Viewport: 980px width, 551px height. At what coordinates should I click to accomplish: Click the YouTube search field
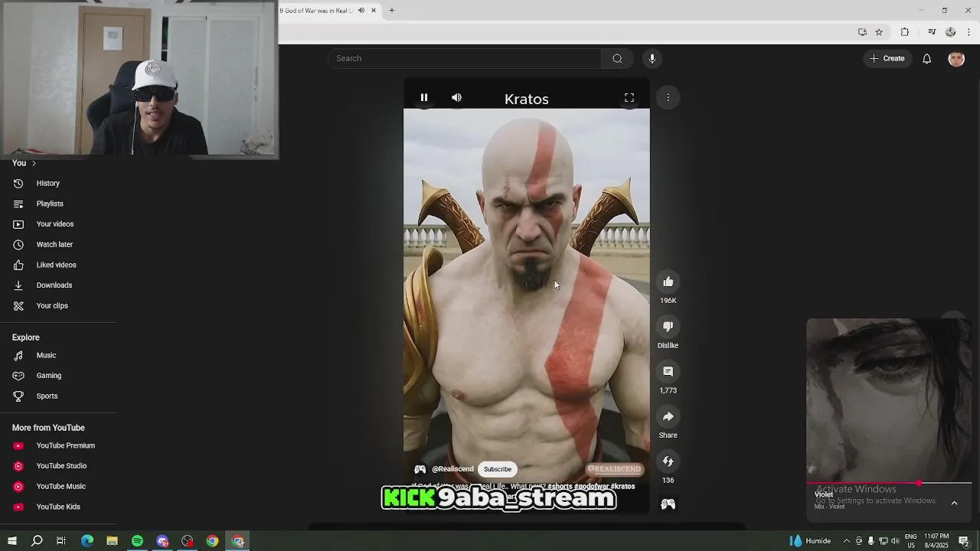pos(465,58)
